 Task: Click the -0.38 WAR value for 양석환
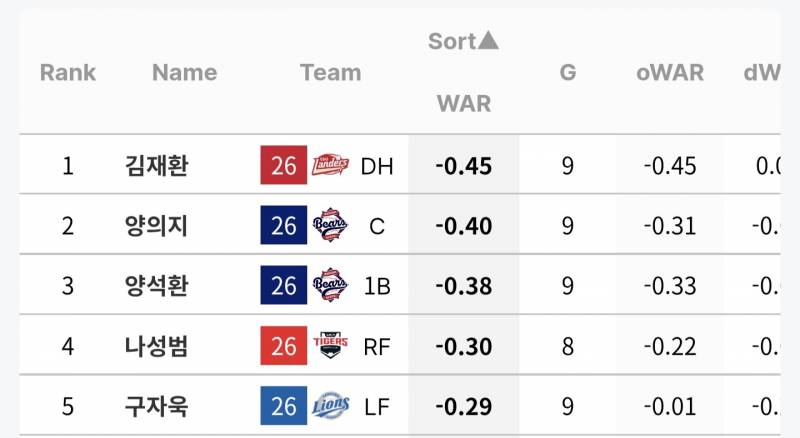(x=464, y=286)
